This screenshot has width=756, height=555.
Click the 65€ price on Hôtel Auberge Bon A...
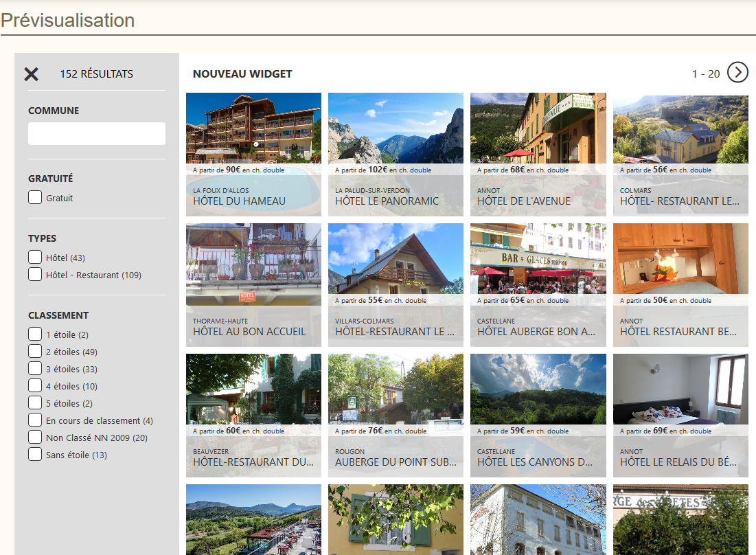(x=517, y=300)
